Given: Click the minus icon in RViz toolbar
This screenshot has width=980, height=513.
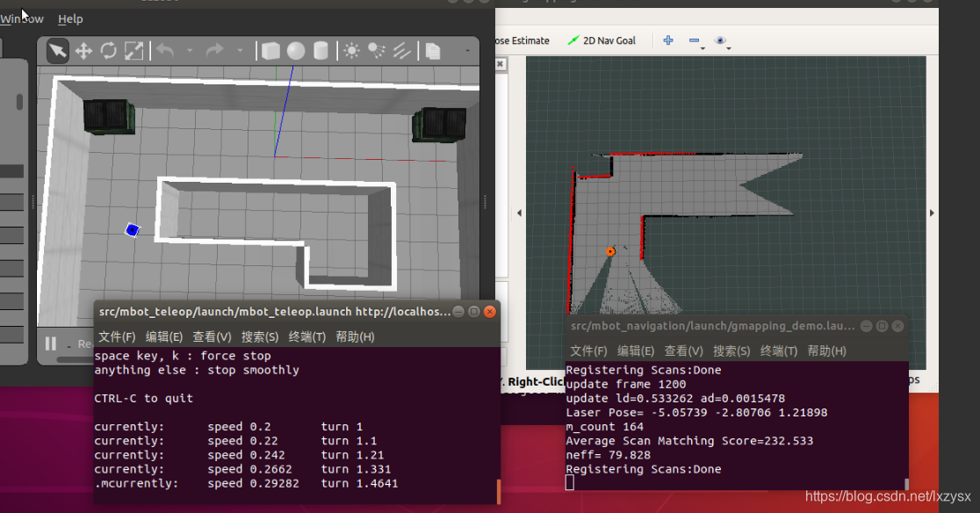Looking at the screenshot, I should point(694,40).
